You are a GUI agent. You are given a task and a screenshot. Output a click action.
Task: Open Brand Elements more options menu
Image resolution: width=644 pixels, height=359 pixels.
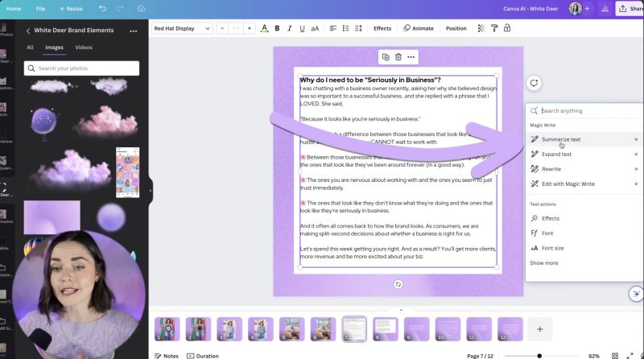[134, 31]
